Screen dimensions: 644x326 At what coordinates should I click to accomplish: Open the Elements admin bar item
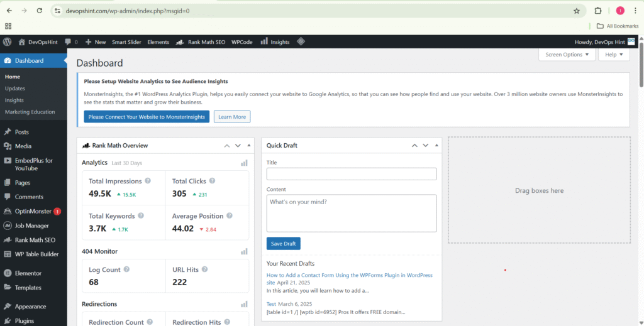pos(158,42)
